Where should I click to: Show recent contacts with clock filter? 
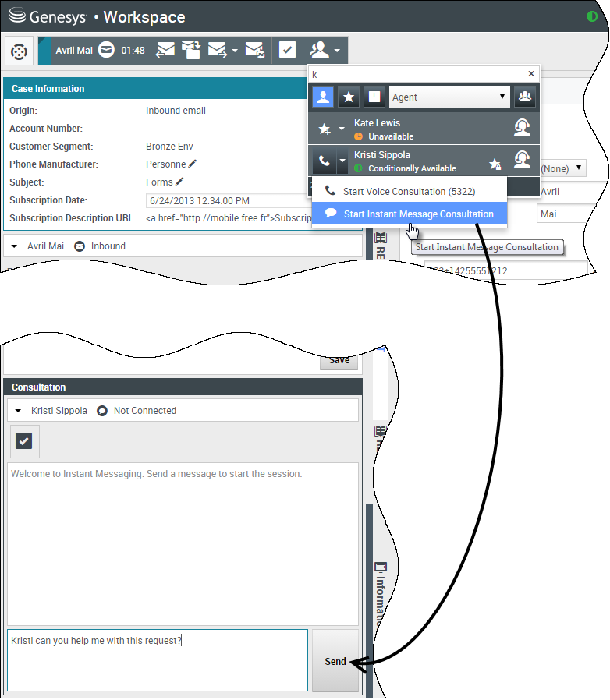[x=374, y=97]
